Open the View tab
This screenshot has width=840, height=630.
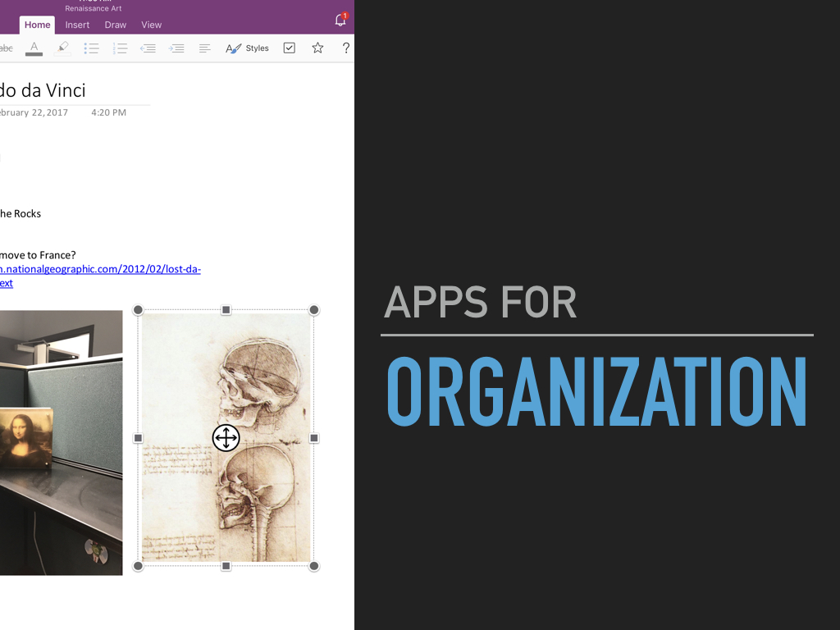pyautogui.click(x=151, y=25)
